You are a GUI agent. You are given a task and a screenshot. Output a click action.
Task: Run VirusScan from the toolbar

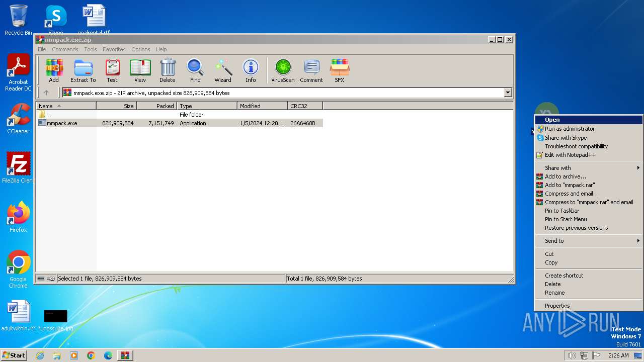click(x=283, y=71)
